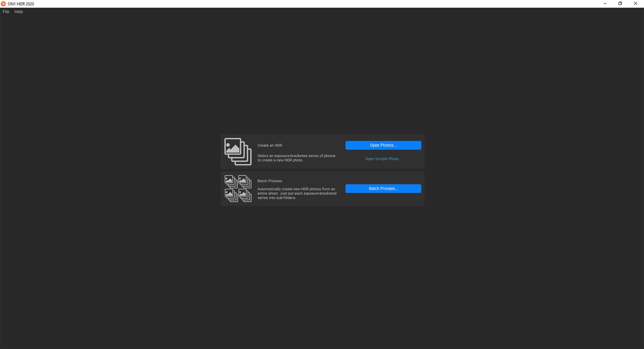Click the 'Select an exposure-bracketed series' description
This screenshot has width=644, height=349.
296,158
